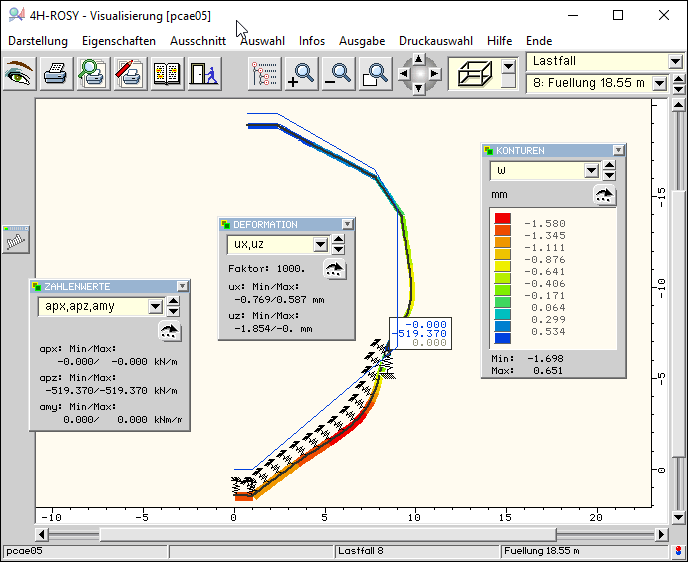Viewport: 688px width, 562px height.
Task: Click the zoom out magnifier
Action: coord(338,74)
